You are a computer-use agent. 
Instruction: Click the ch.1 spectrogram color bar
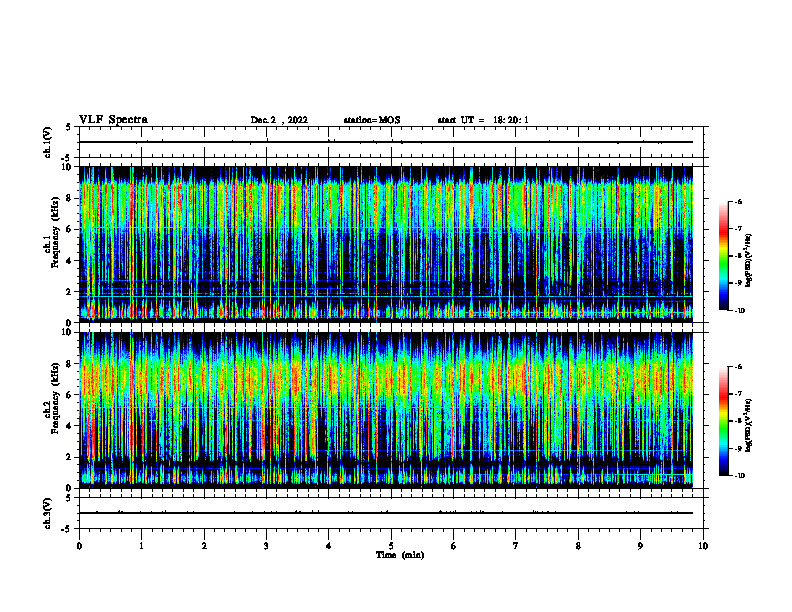(x=723, y=256)
